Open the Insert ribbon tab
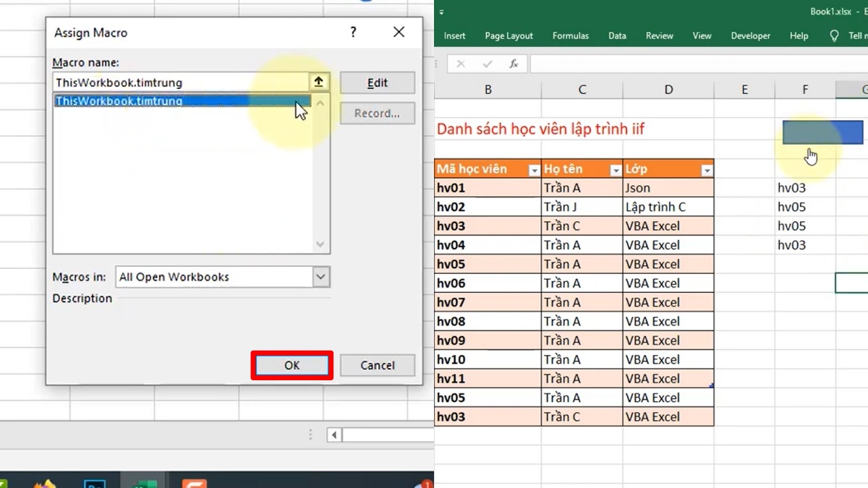This screenshot has width=868, height=488. point(455,35)
